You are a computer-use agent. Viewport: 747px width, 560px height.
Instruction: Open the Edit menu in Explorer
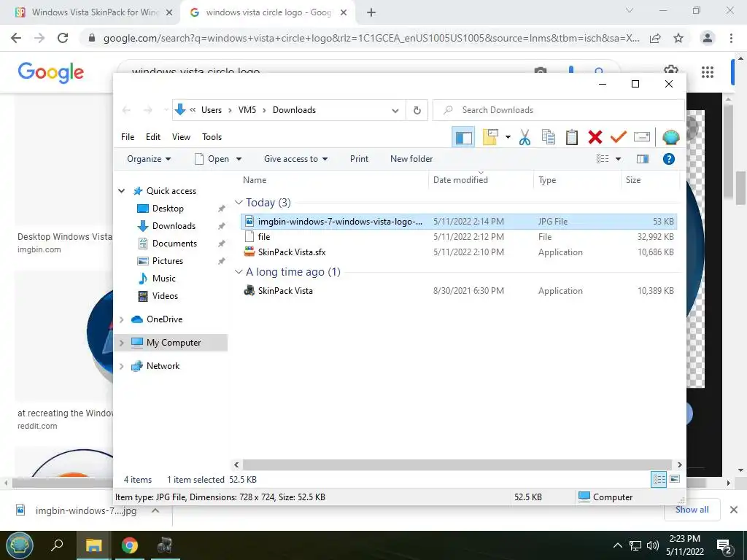(153, 137)
